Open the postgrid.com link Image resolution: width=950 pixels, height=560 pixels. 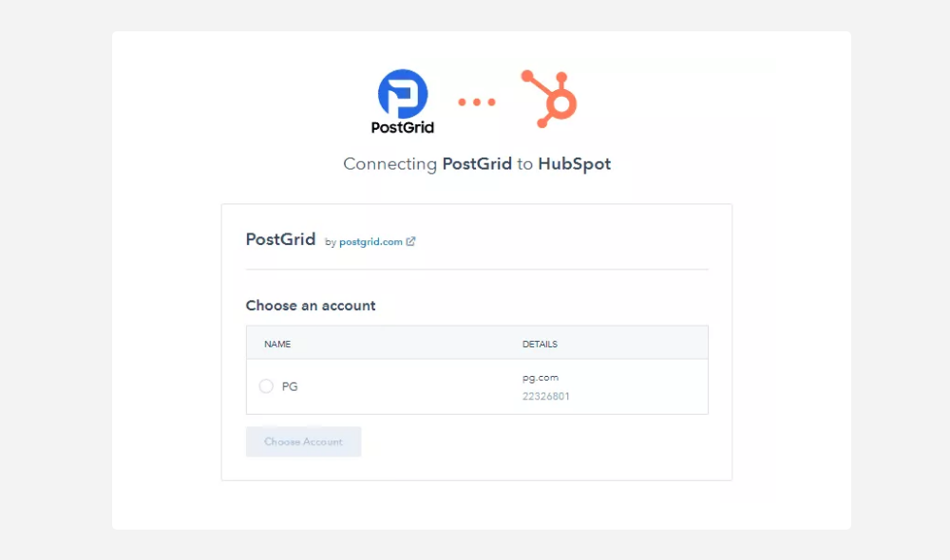pos(370,242)
